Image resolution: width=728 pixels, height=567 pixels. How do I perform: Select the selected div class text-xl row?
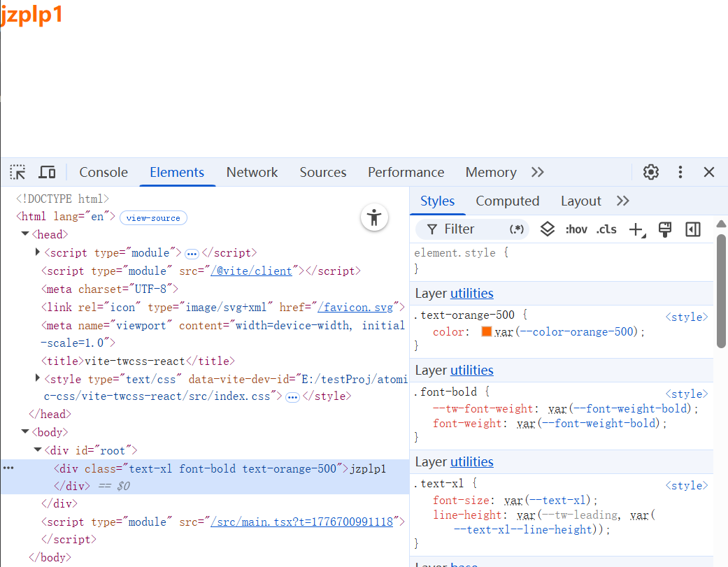(205, 477)
